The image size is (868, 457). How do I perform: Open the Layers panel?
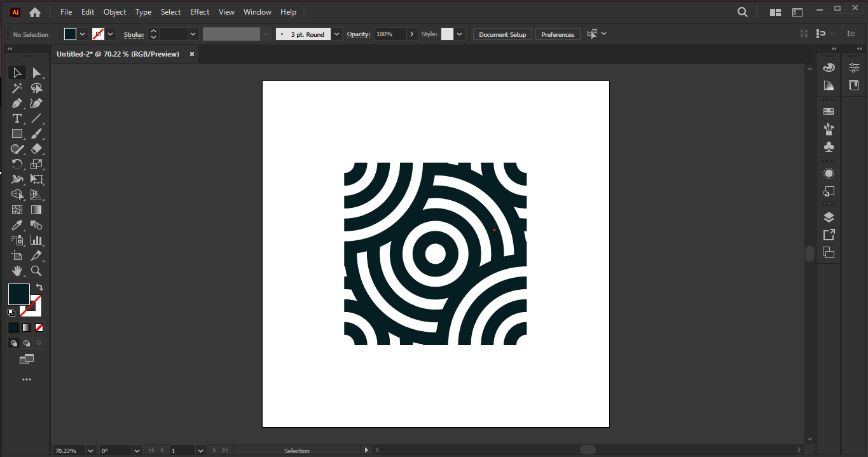[829, 216]
